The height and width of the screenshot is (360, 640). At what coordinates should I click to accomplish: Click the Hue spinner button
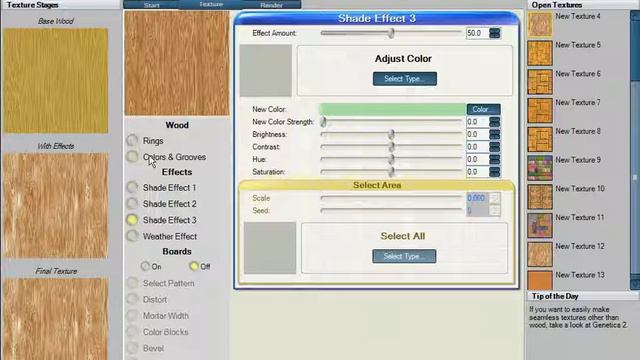pyautogui.click(x=495, y=159)
